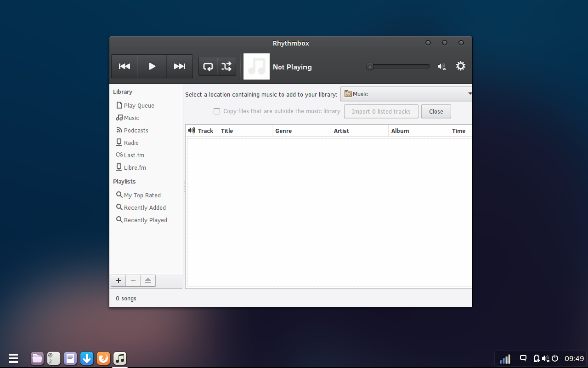This screenshot has width=588, height=368.
Task: Sort the list by the Artist column
Action: (360, 131)
